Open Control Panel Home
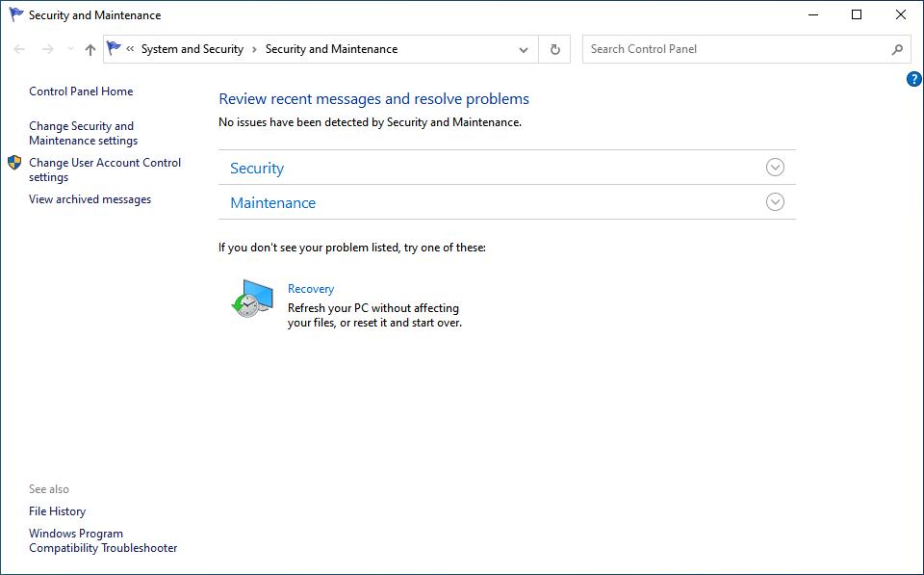The width and height of the screenshot is (924, 575). click(x=81, y=91)
